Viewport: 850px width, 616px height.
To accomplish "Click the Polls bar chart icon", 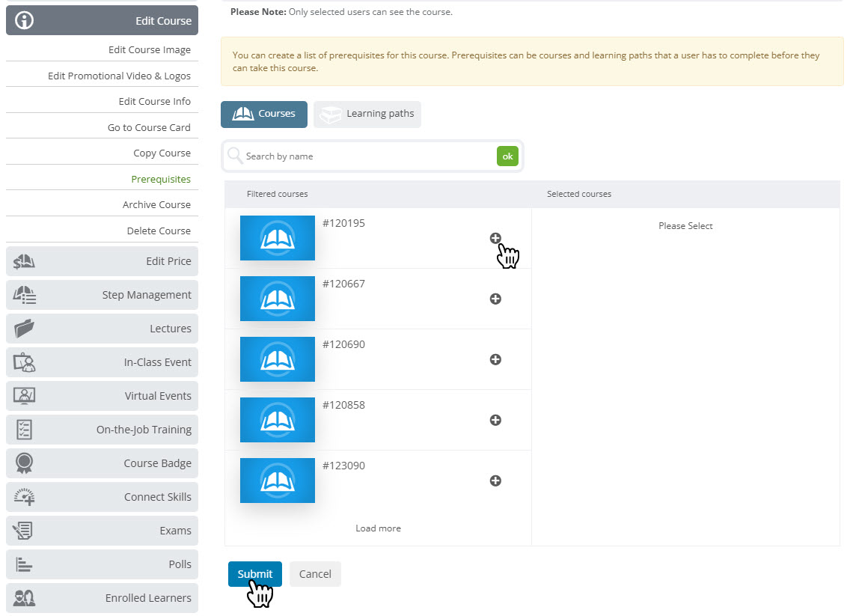I will point(24,564).
